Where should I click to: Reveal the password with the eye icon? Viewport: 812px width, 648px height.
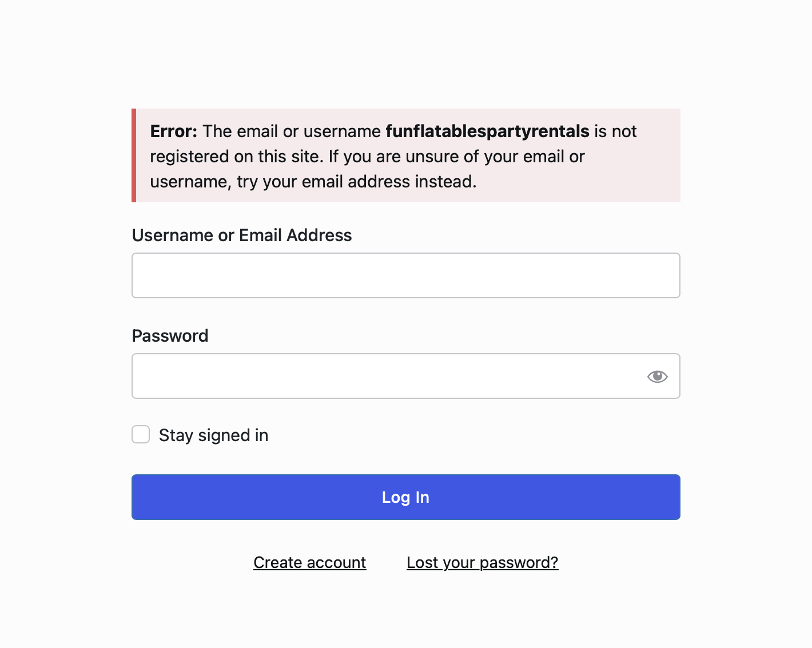pyautogui.click(x=657, y=376)
